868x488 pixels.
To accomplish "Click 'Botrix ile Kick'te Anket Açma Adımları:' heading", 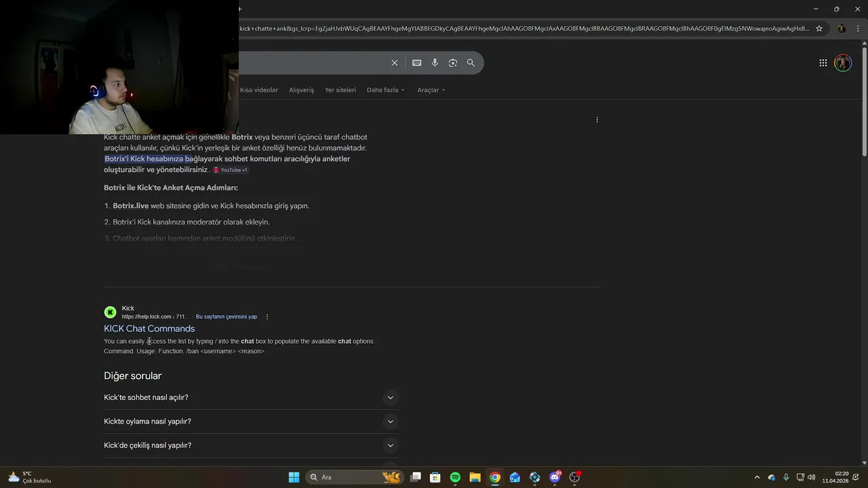I will tap(171, 188).
